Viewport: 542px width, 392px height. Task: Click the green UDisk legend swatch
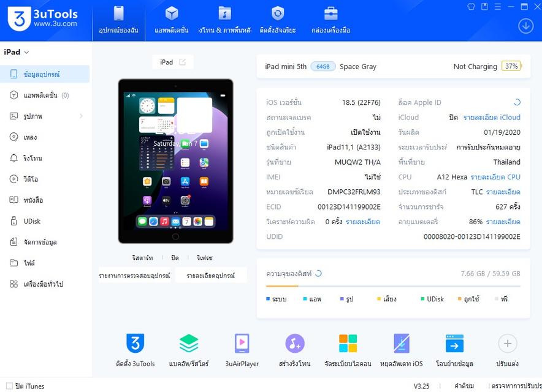422,299
